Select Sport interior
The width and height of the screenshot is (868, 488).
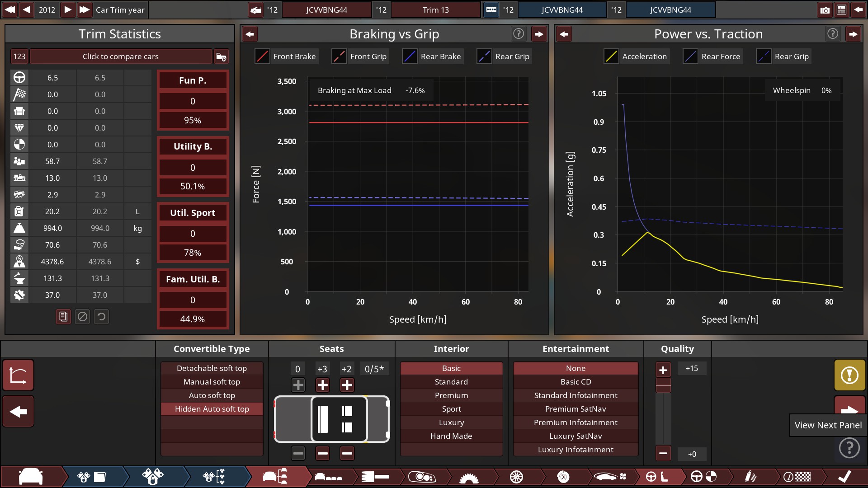coord(451,409)
